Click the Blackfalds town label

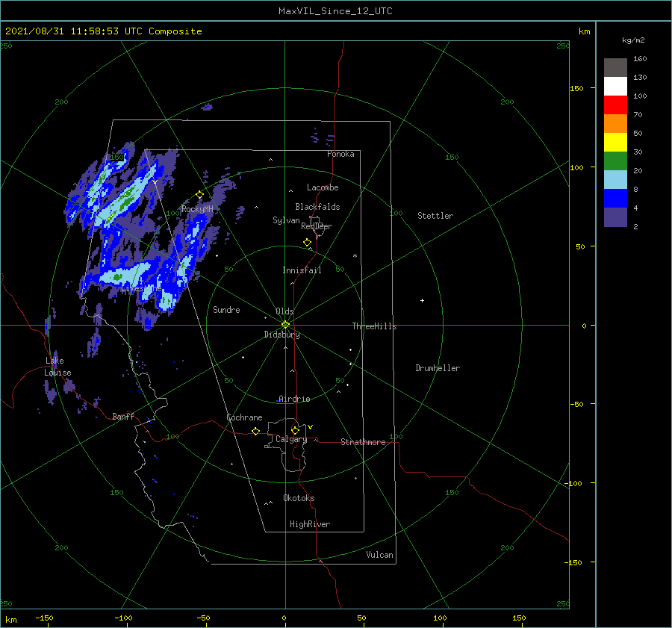coord(317,207)
